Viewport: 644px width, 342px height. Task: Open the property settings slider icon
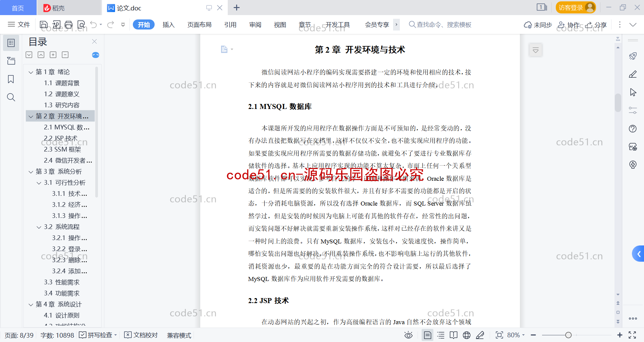(633, 110)
